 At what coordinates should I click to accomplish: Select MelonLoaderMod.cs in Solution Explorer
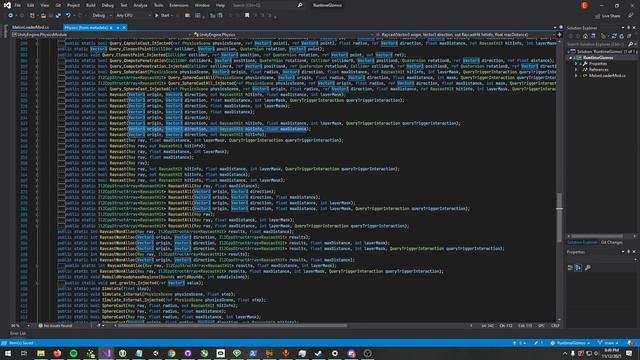607,76
